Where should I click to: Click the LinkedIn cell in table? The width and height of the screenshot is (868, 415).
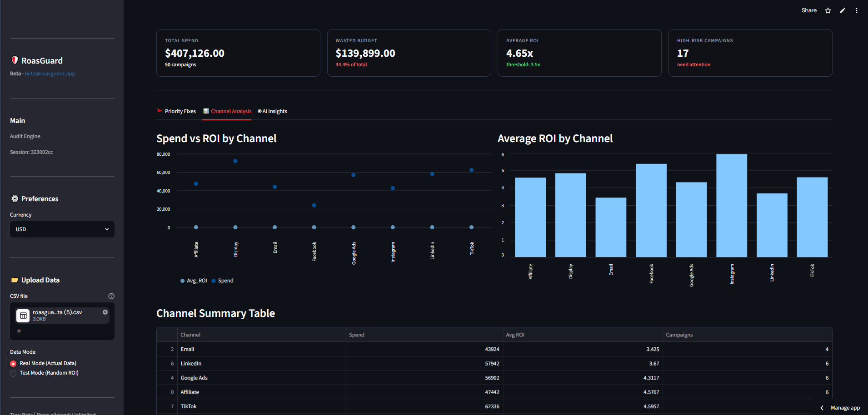pos(261,364)
